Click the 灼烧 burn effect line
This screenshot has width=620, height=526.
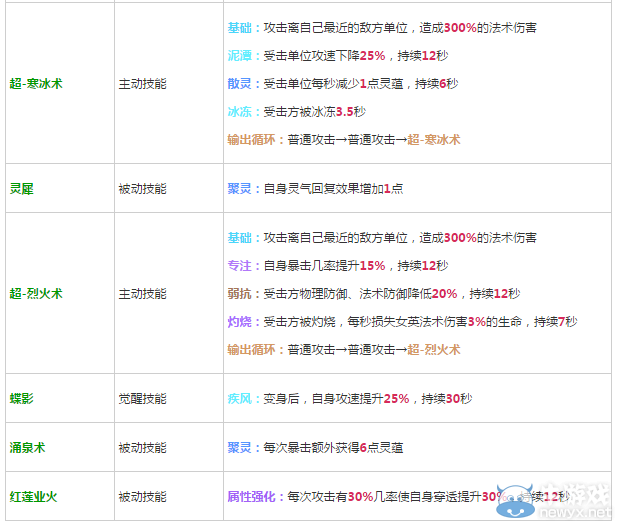403,322
